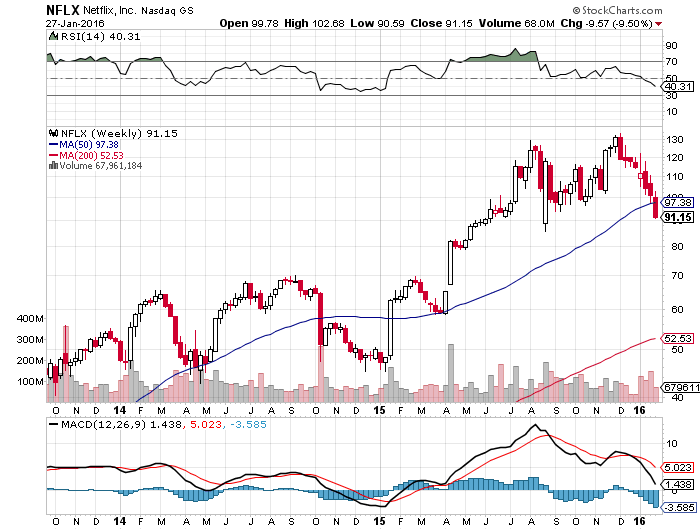Screen dimensions: 700x530
Task: Click the 130 price axis label
Action: 675,140
